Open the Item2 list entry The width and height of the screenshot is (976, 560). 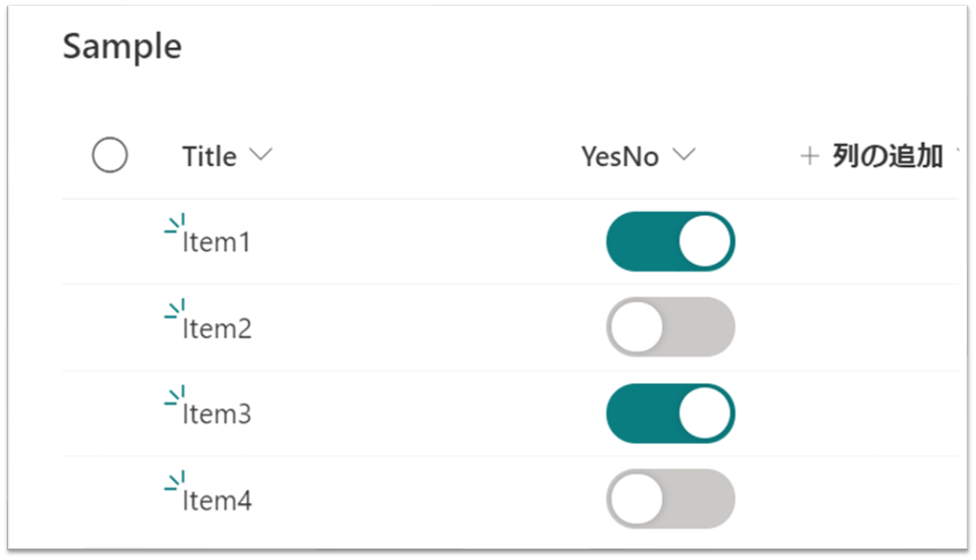tap(216, 328)
